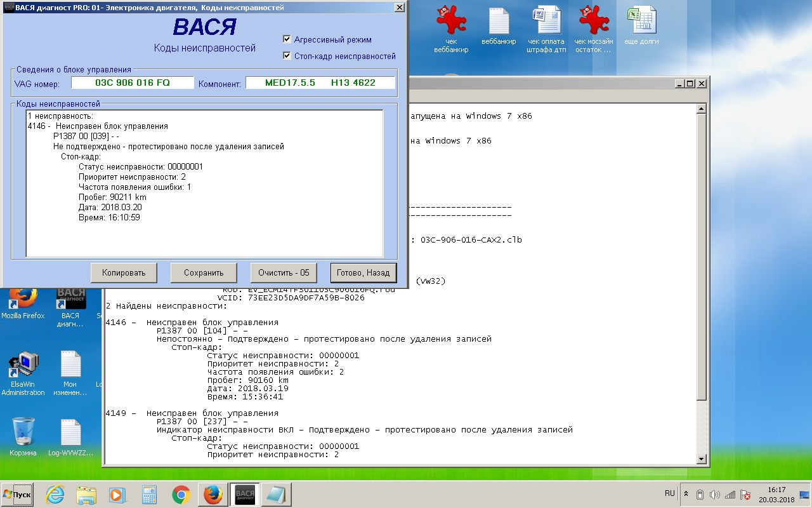This screenshot has width=812, height=508.
Task: Click 'Пробег: 90160 km' in Notepad
Action: coord(247,380)
